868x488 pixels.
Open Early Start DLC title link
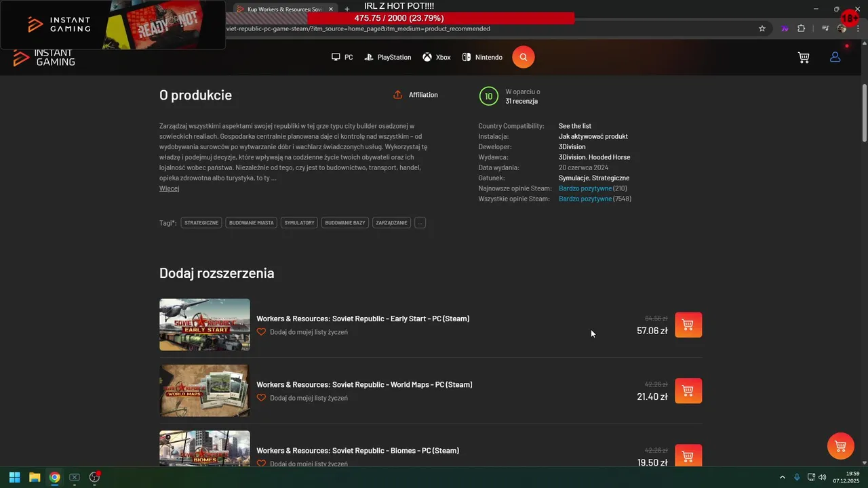coord(363,319)
